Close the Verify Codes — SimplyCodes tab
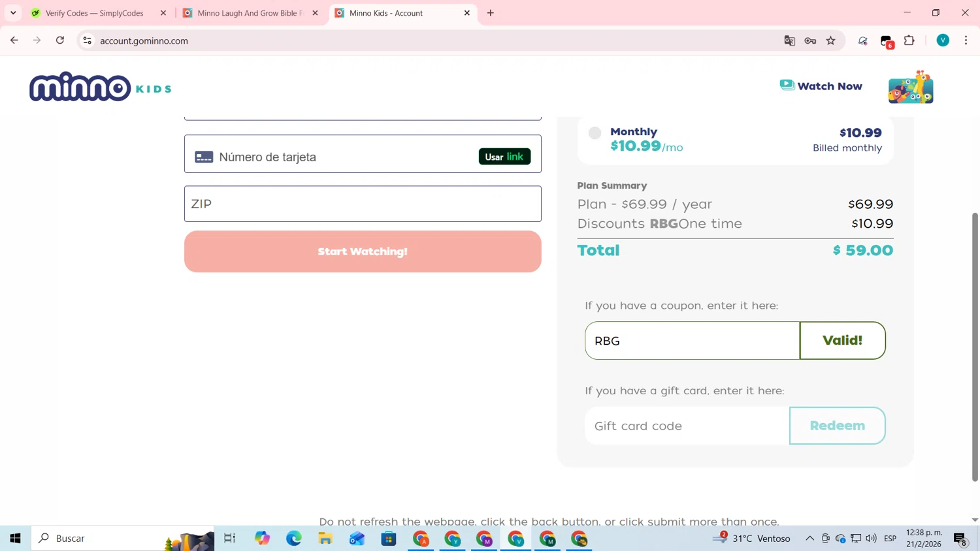The width and height of the screenshot is (980, 551). pos(163,13)
